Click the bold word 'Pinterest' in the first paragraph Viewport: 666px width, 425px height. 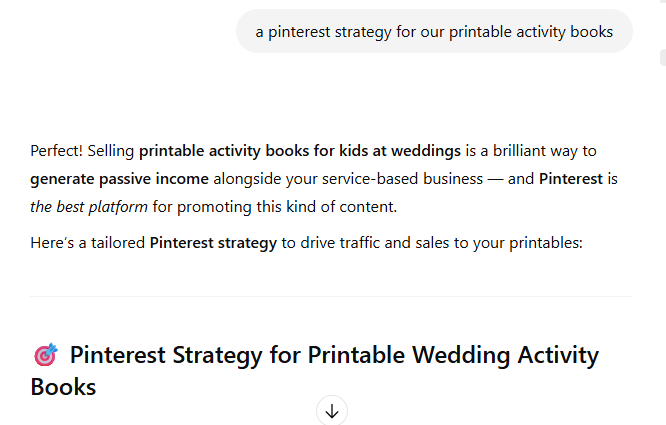[x=571, y=179]
